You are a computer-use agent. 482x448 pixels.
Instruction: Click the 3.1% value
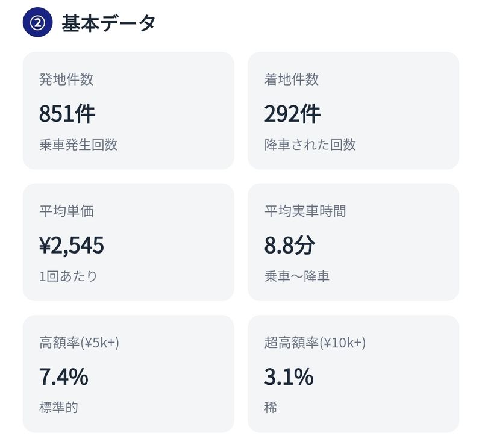pos(289,377)
